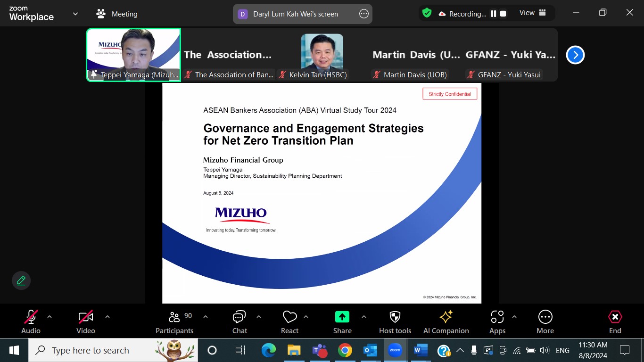
Task: Pause the meeting recording
Action: click(494, 14)
